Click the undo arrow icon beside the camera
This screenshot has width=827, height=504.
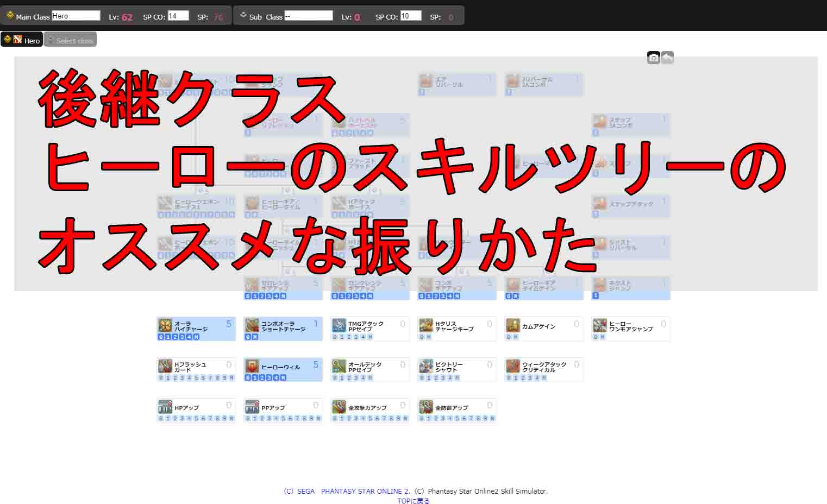(667, 58)
